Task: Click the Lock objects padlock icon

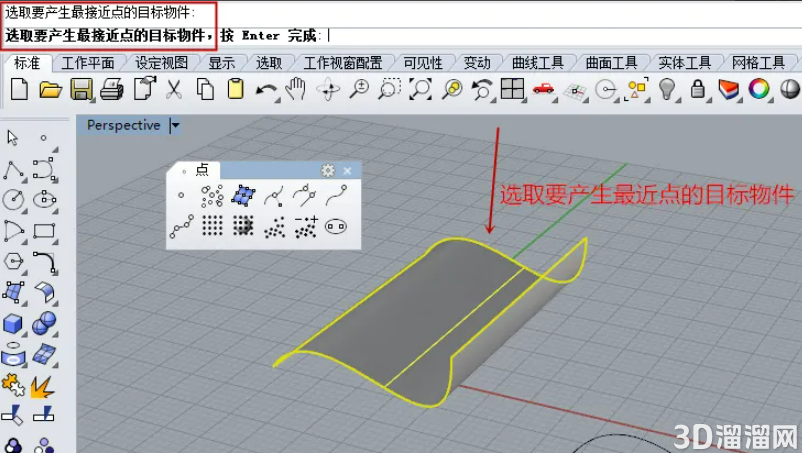Action: pos(698,89)
